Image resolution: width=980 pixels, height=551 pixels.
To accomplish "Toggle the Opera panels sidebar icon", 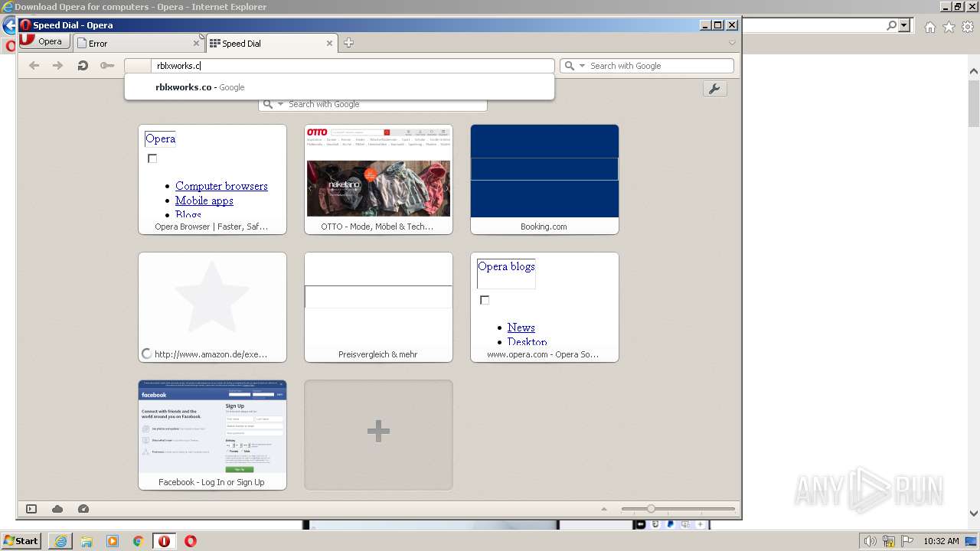I will pyautogui.click(x=31, y=509).
